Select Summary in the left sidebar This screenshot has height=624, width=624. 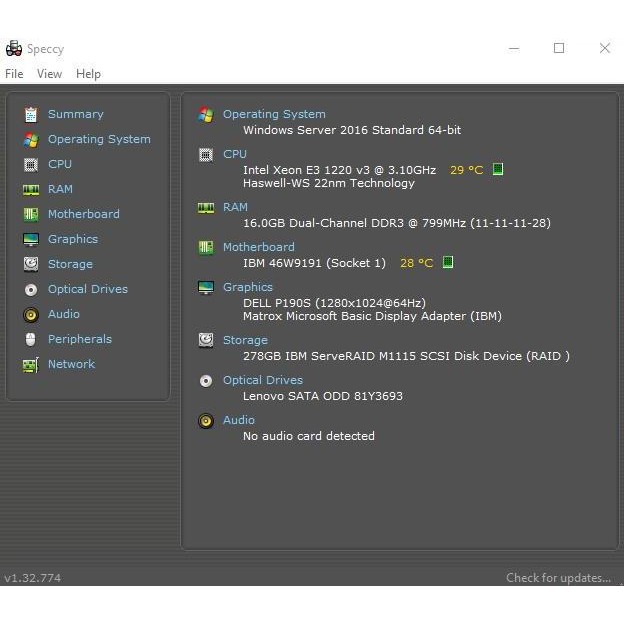tap(75, 114)
